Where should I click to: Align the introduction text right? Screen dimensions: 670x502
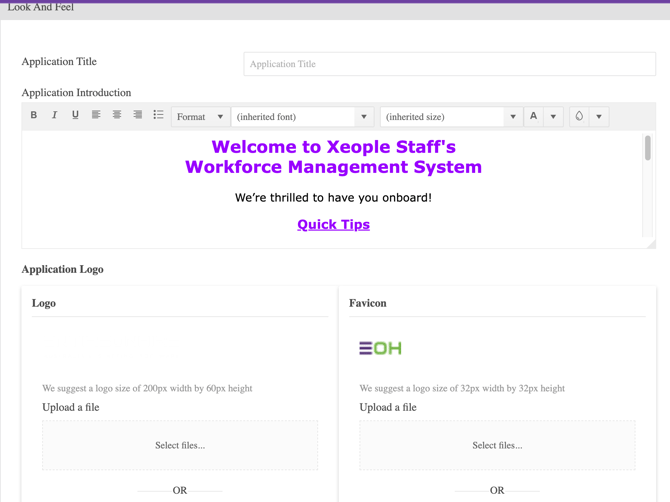click(138, 116)
